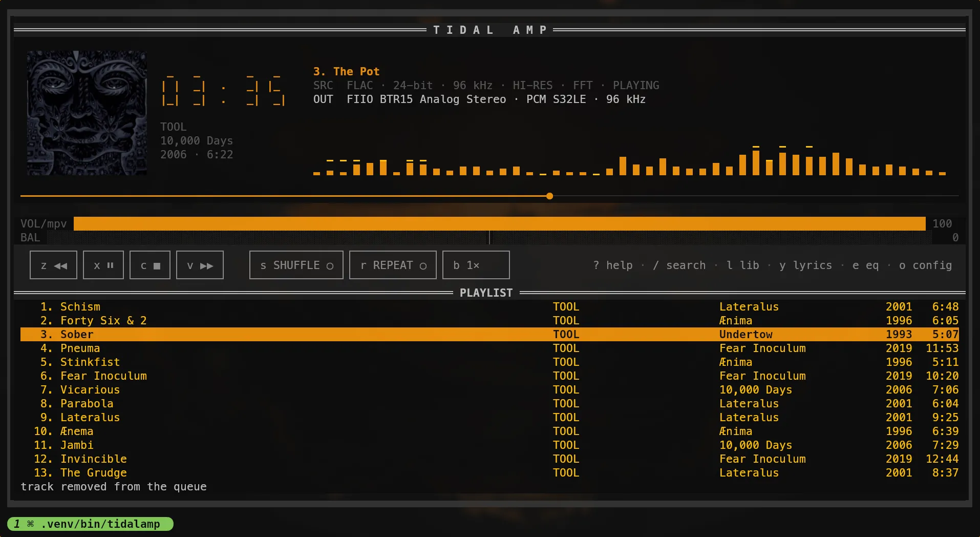Toggle SHUFFLE mode
The image size is (980, 537).
click(x=296, y=265)
